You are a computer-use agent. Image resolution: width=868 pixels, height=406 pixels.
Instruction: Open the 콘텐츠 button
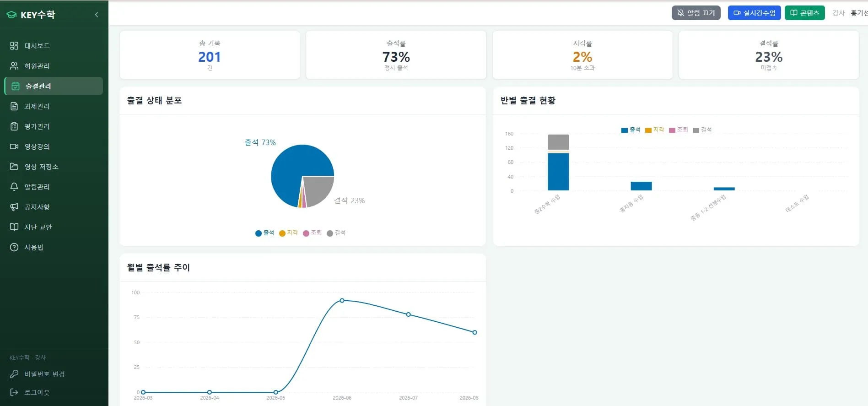(804, 13)
